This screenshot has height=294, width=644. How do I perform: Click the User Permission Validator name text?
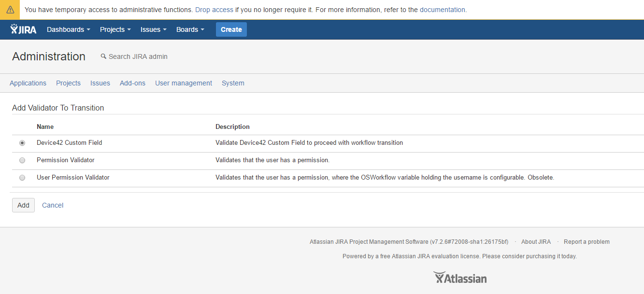click(73, 178)
